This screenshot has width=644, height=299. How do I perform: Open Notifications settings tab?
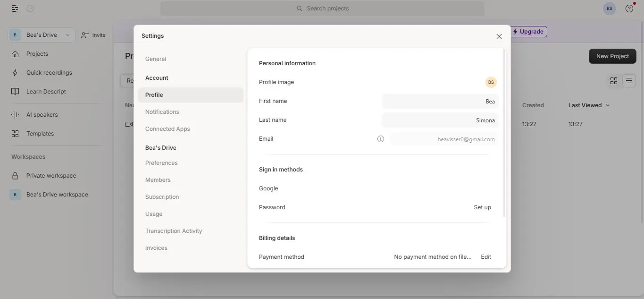[162, 112]
